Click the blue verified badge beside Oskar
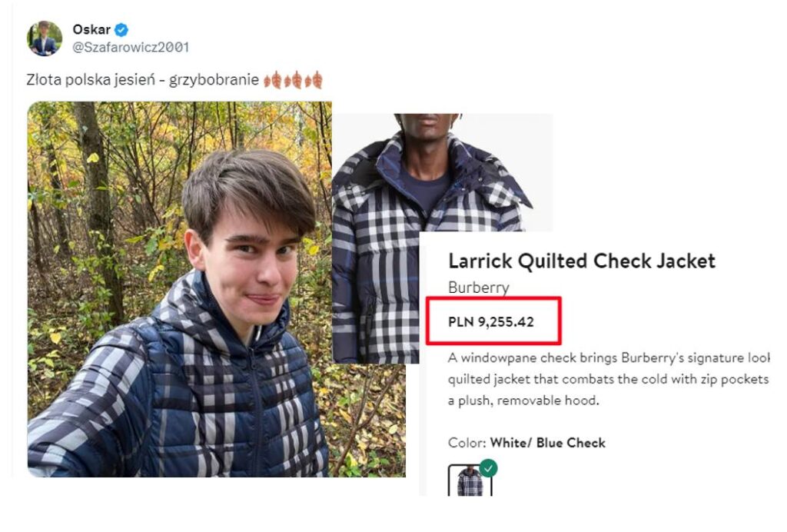Screen dimensions: 787x532 click(x=121, y=30)
